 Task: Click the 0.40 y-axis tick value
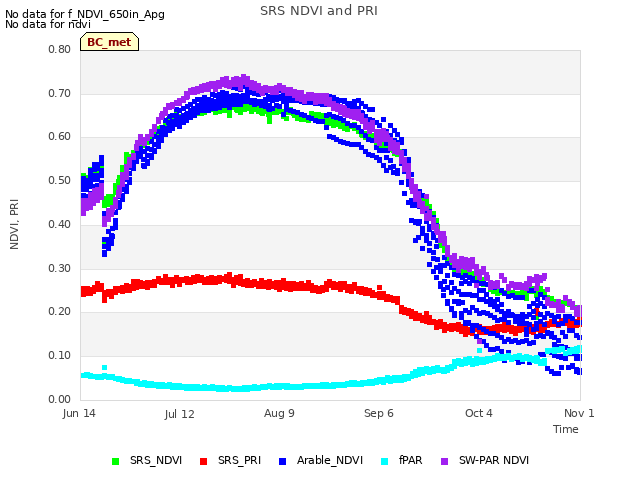[60, 224]
